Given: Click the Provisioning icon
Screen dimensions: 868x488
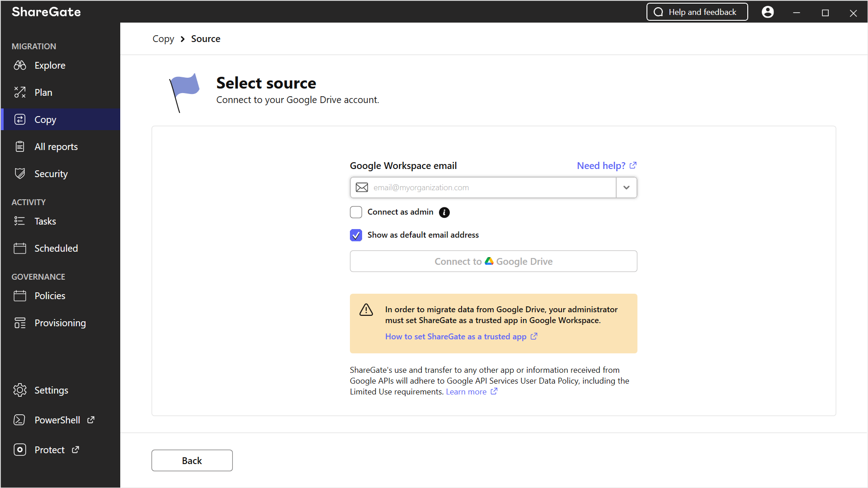Looking at the screenshot, I should (x=20, y=322).
